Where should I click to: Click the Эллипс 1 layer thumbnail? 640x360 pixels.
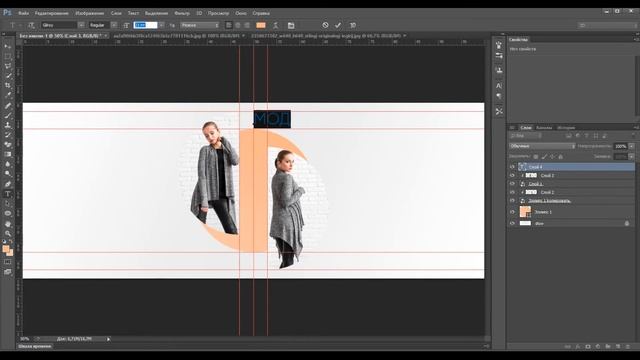[x=524, y=212]
